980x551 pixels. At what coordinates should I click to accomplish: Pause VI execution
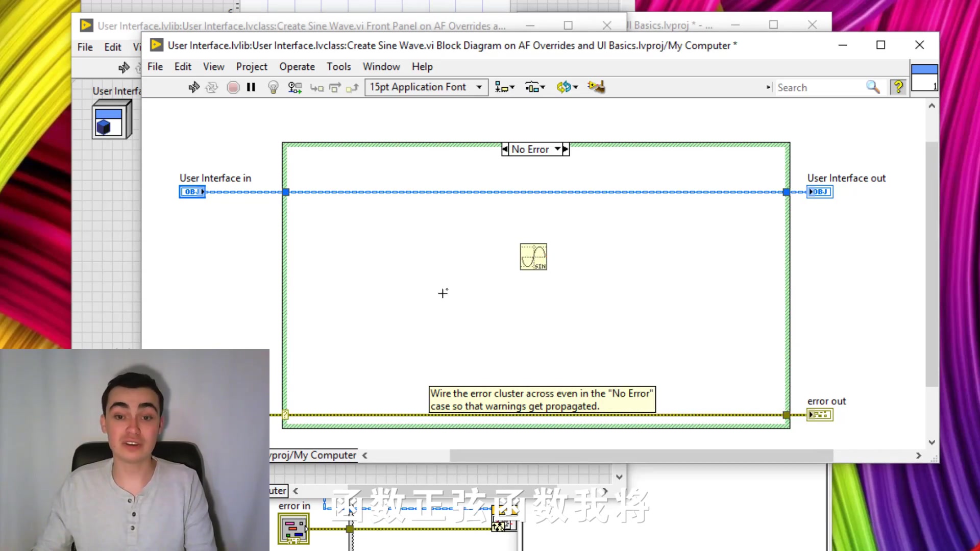coord(251,87)
